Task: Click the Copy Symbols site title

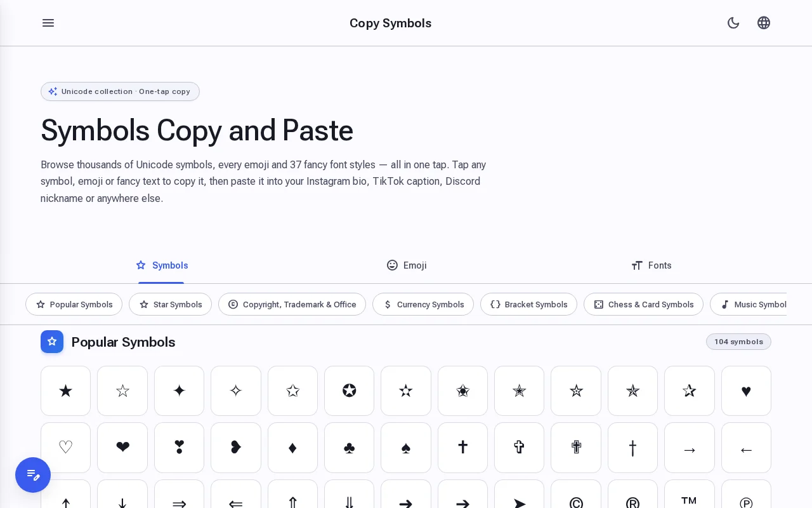Action: tap(391, 23)
